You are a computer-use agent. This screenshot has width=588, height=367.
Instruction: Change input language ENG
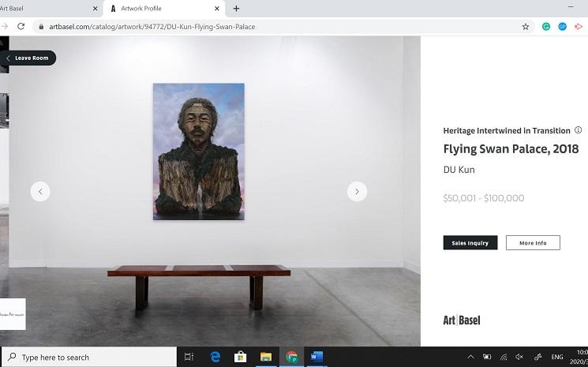pyautogui.click(x=557, y=358)
